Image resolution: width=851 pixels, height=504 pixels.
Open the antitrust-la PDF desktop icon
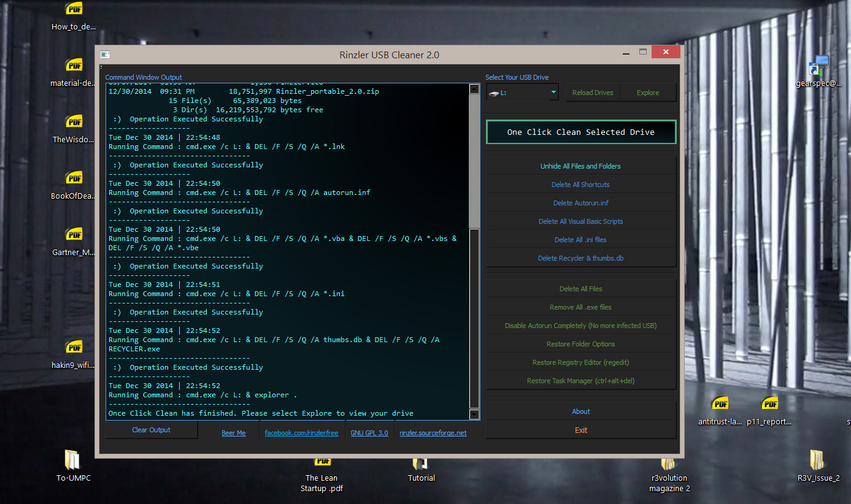pyautogui.click(x=720, y=403)
